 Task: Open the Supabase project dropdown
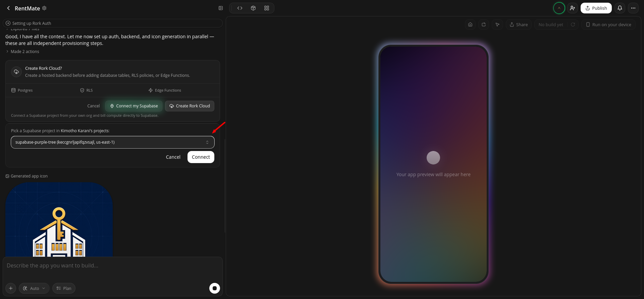point(113,142)
